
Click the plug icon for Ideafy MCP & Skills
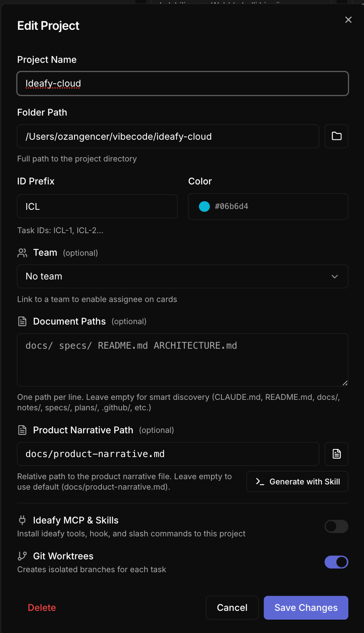[x=22, y=520]
